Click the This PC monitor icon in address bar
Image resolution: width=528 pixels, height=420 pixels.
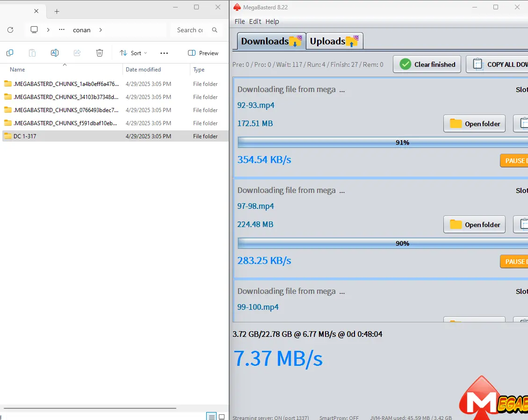coord(34,29)
